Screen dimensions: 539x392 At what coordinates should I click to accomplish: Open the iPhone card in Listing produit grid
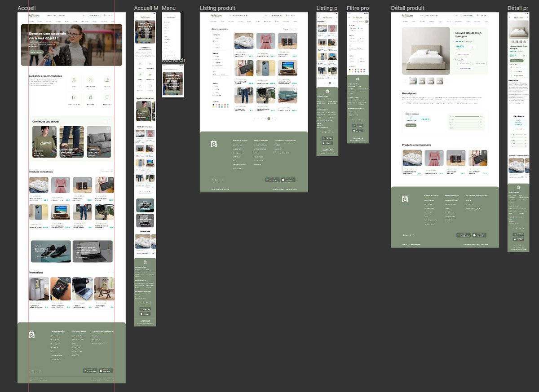point(266,72)
